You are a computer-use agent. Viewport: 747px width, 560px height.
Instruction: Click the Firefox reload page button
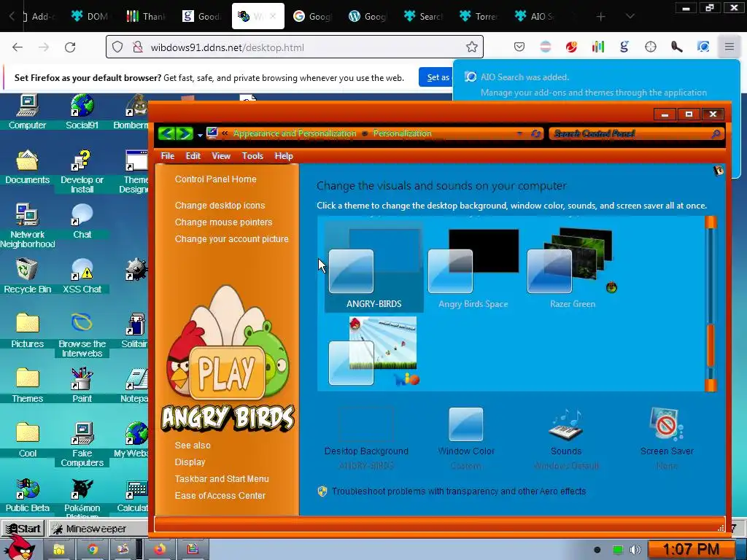point(70,47)
